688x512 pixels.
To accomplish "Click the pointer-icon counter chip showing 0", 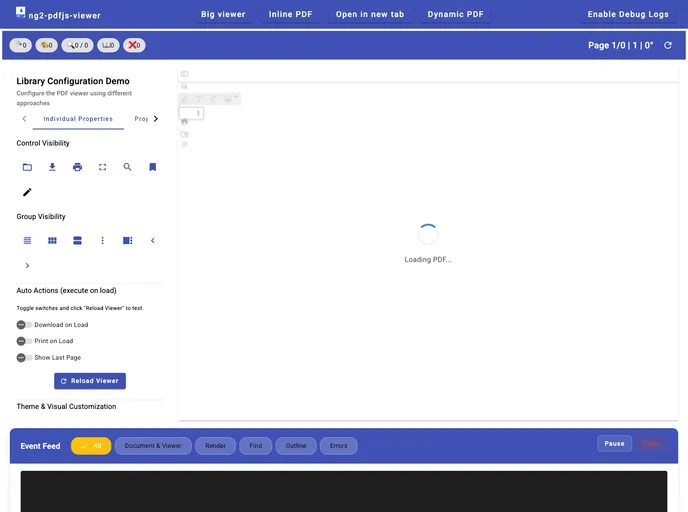I will point(21,45).
